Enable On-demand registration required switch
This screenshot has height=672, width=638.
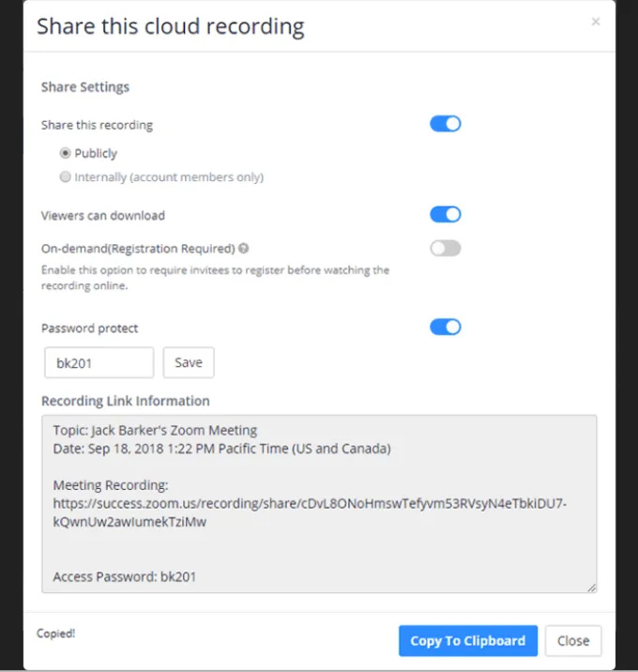(x=446, y=249)
